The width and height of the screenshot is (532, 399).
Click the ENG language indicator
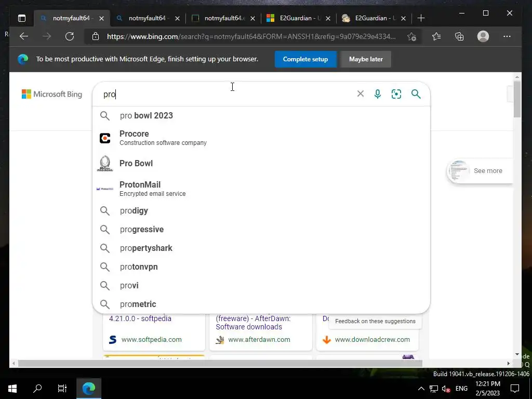(x=461, y=389)
